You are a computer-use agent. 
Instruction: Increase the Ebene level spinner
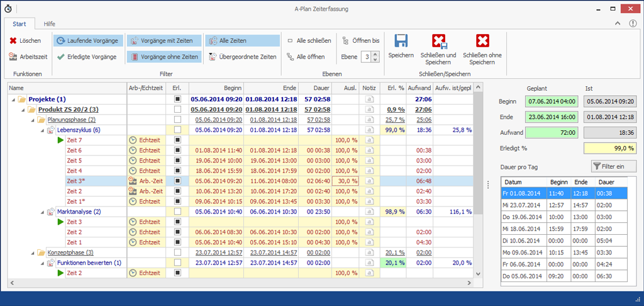376,54
